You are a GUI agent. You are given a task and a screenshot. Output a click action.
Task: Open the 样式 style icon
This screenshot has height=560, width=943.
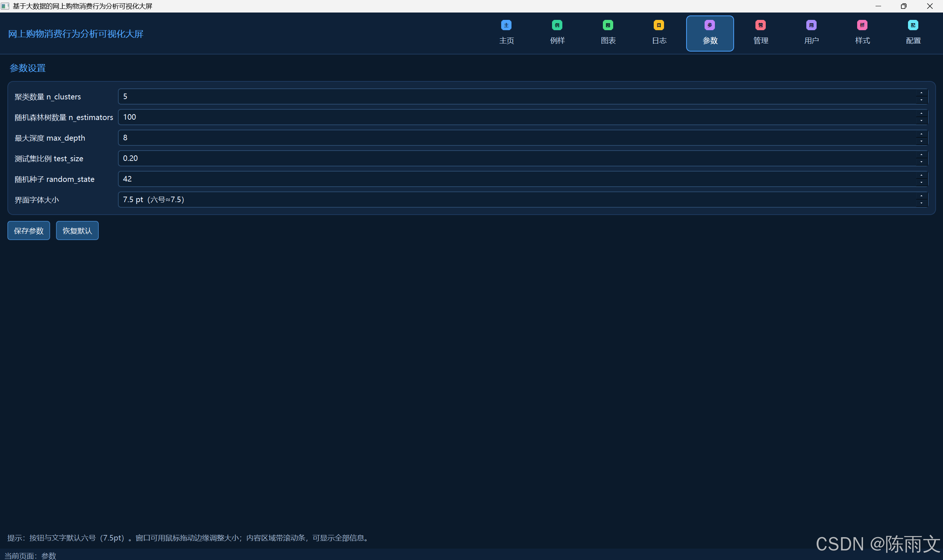click(x=862, y=25)
